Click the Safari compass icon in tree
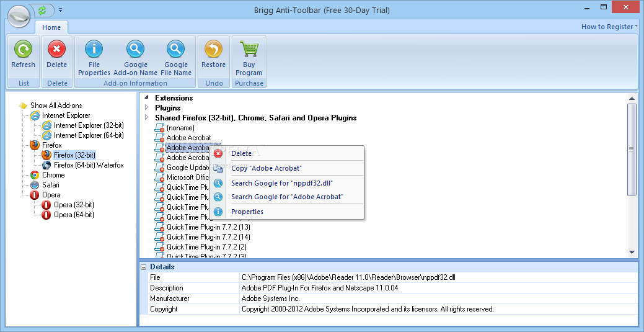644x332 pixels. 35,185
